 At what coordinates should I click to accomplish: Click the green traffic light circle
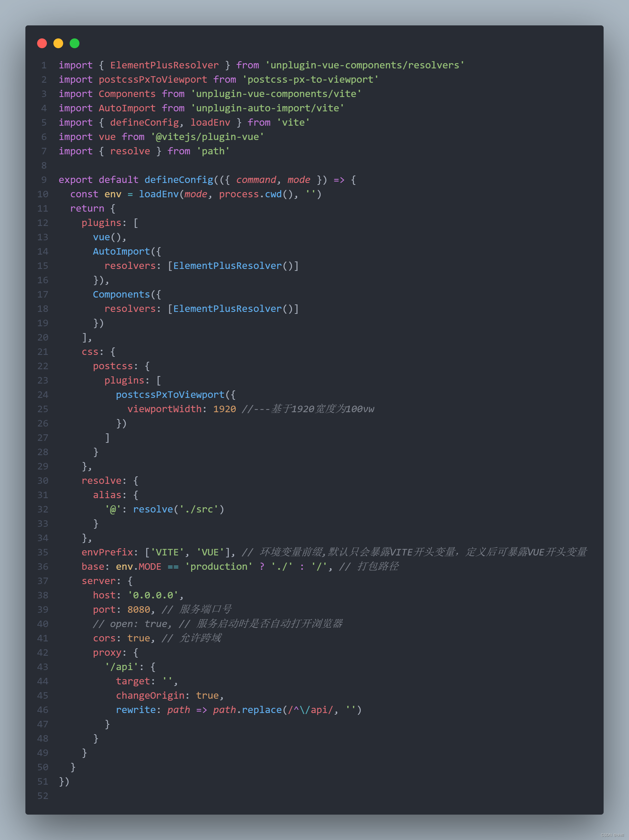(x=75, y=43)
